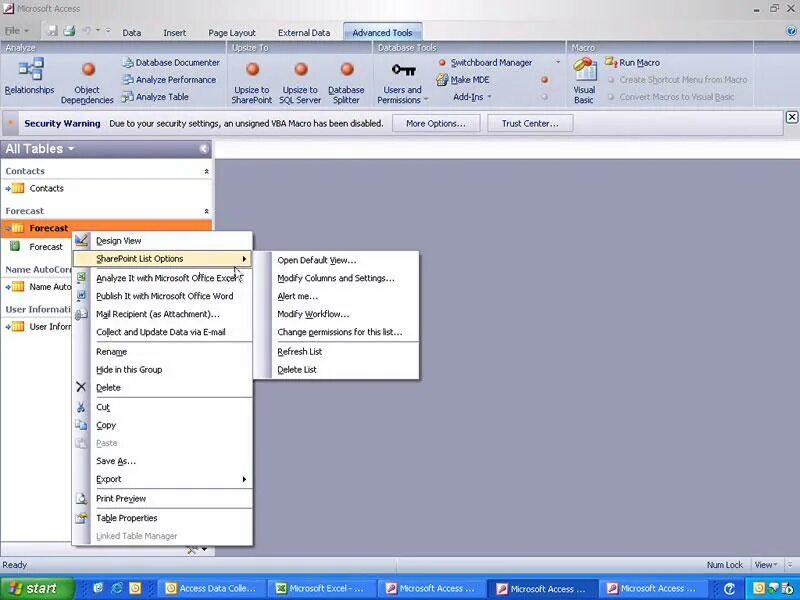Click the Save icon in quick access toolbar

[x=53, y=31]
